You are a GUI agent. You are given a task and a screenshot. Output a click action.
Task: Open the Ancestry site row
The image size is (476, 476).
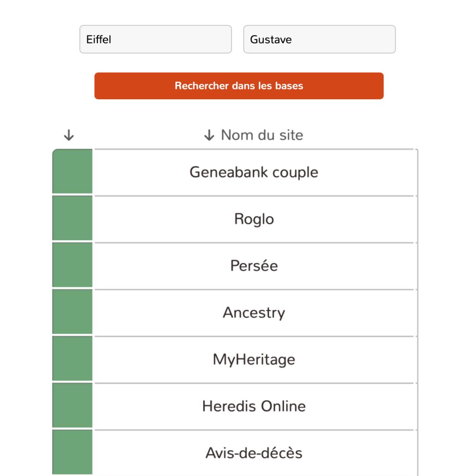pyautogui.click(x=254, y=313)
